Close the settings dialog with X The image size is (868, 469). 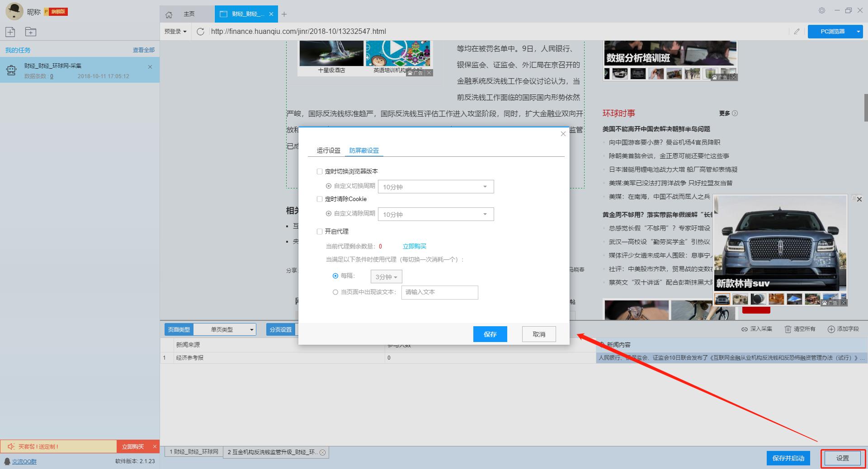tap(563, 134)
